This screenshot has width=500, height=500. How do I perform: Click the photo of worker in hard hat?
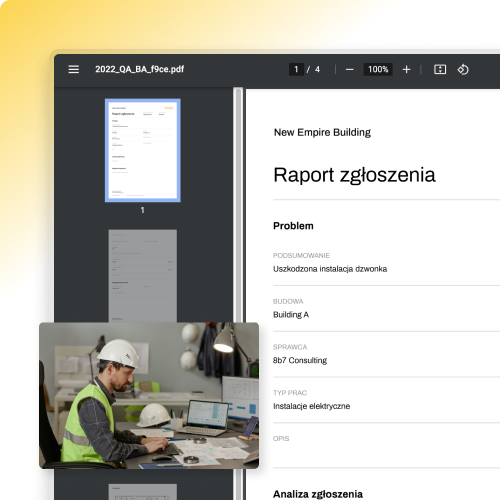click(x=149, y=396)
